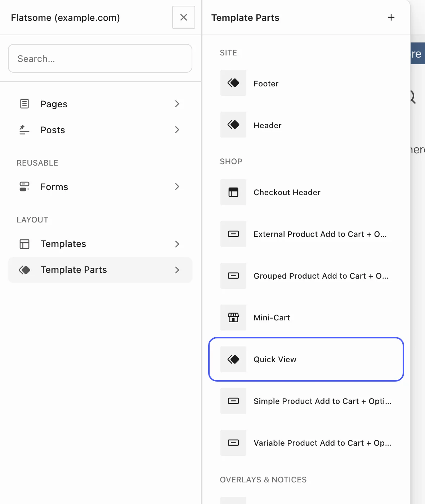The height and width of the screenshot is (504, 425).
Task: Open the Header template part
Action: point(306,125)
